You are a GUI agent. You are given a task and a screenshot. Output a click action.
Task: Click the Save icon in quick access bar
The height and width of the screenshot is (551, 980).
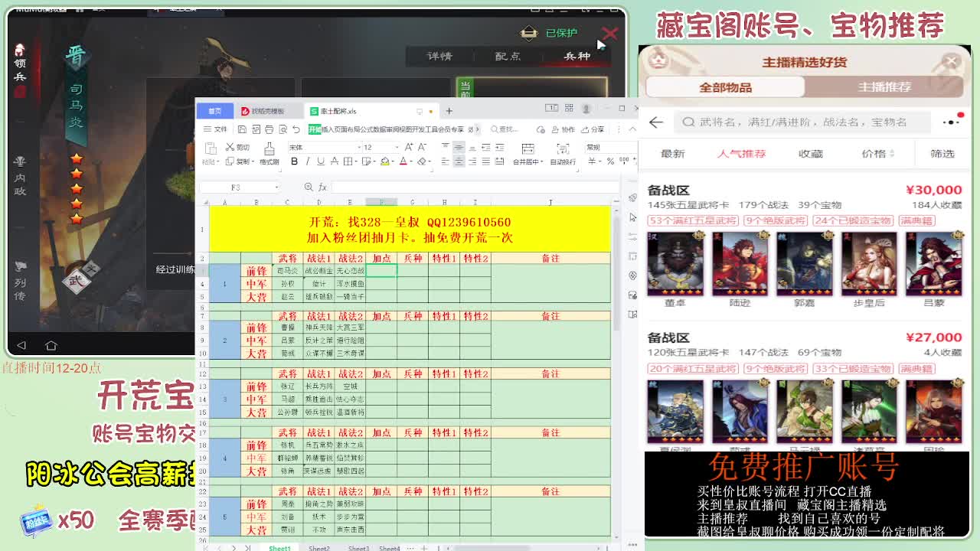(242, 129)
